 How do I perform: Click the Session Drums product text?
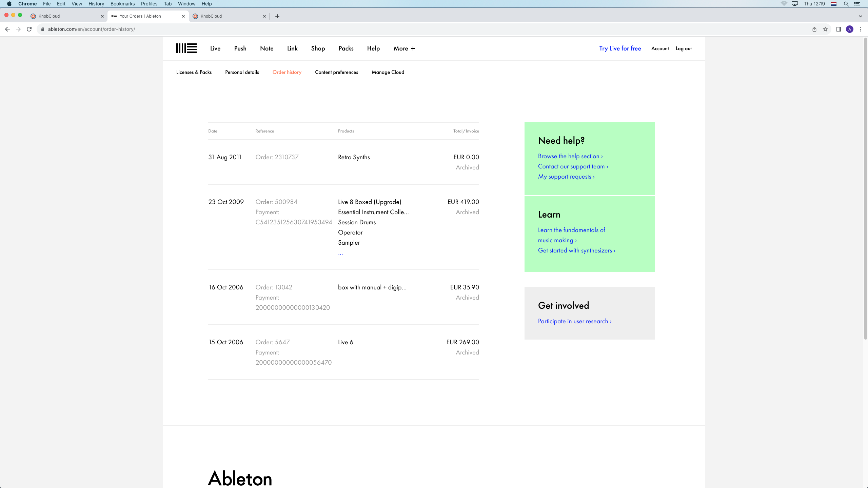tap(357, 222)
